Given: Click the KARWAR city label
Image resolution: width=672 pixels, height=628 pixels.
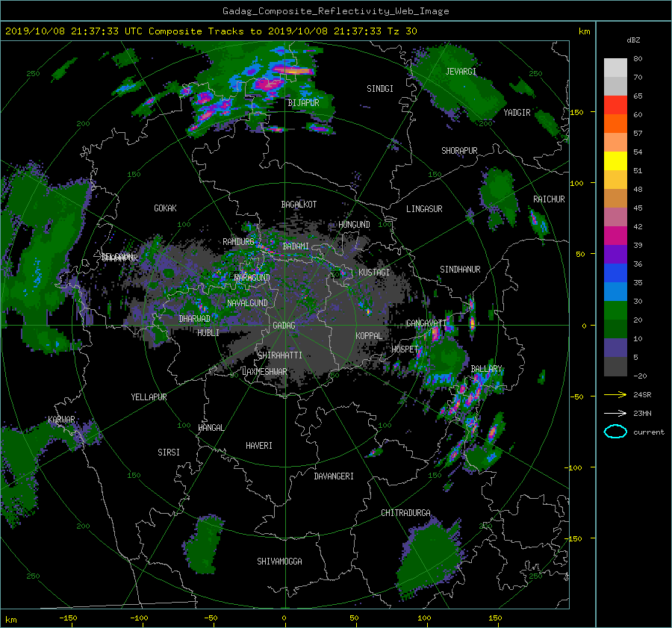Looking at the screenshot, I should [61, 420].
